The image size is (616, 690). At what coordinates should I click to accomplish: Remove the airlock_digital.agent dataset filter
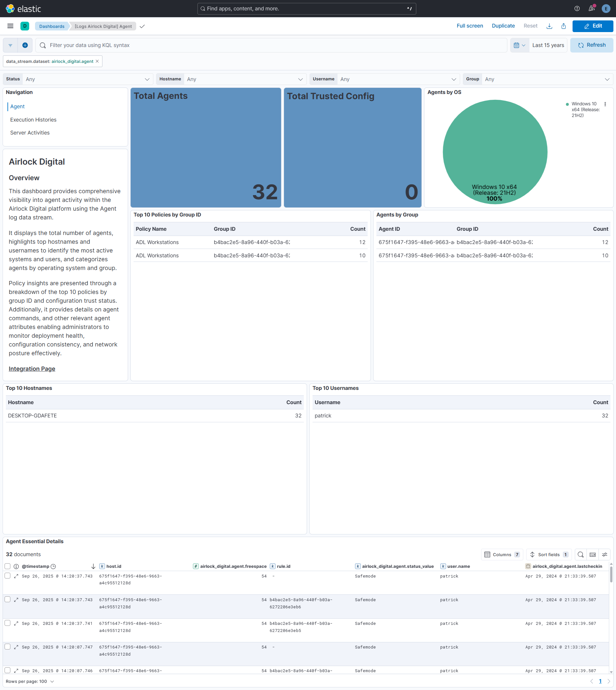click(x=97, y=61)
